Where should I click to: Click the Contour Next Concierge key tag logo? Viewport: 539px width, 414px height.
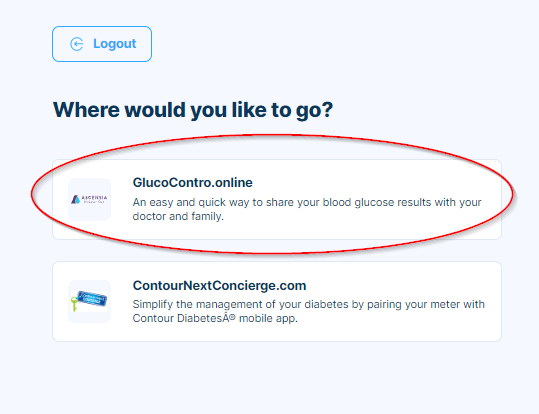pos(89,301)
